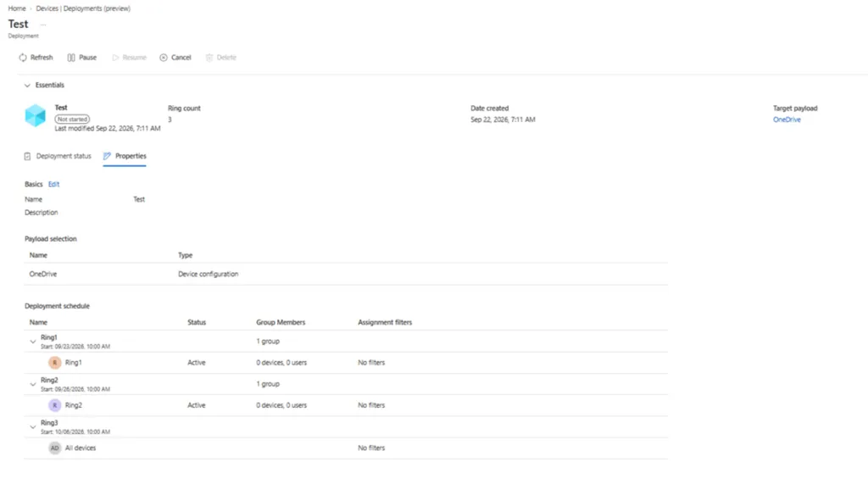
Task: Open the ellipsis menu beside Test title
Action: click(x=43, y=25)
